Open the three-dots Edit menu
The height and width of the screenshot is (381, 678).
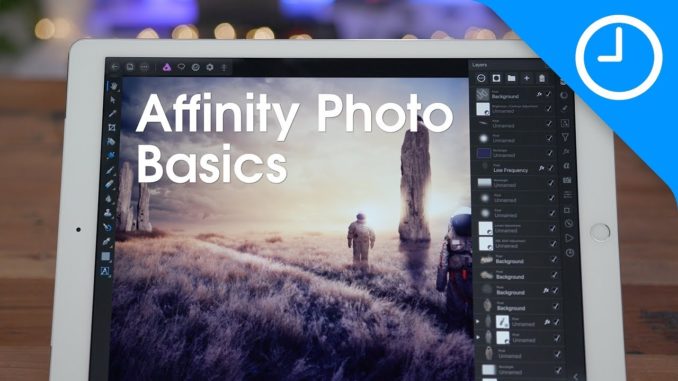pos(144,67)
